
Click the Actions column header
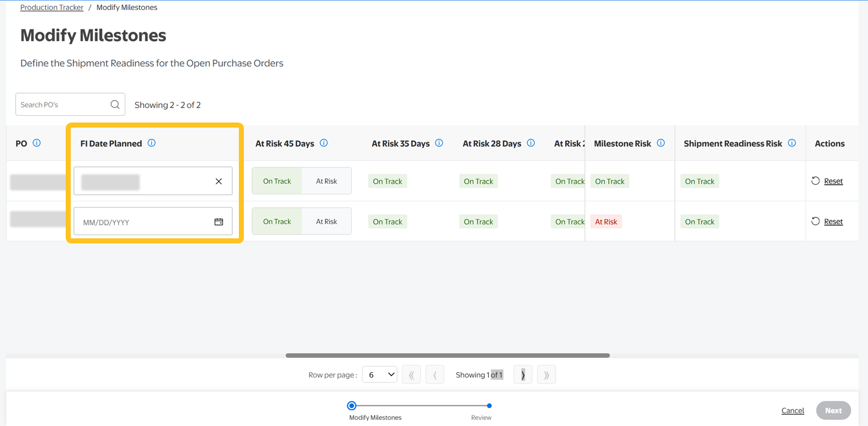[x=830, y=143]
